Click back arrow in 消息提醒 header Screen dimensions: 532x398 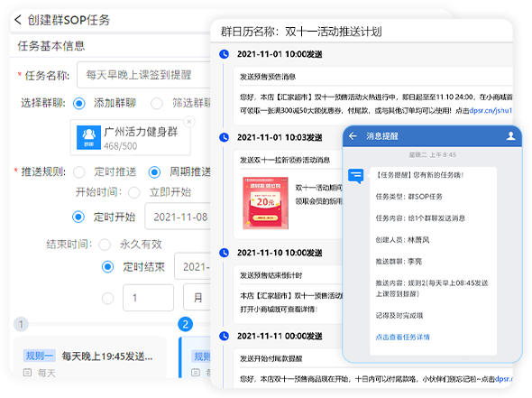coord(353,136)
